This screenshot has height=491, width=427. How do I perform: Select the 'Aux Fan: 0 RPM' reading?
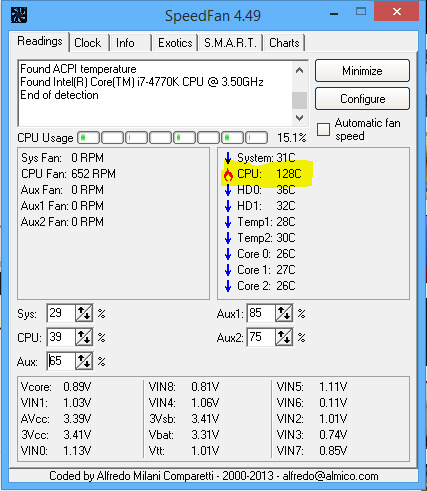tap(62, 190)
